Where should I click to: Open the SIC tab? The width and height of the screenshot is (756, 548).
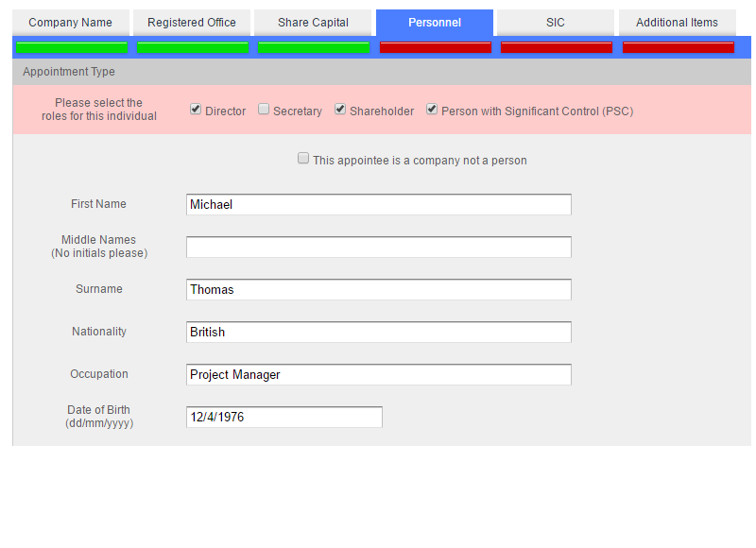[555, 23]
